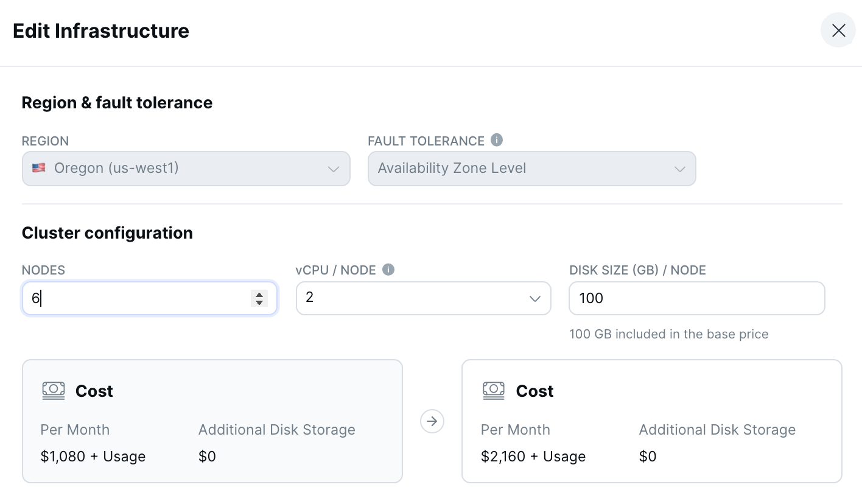This screenshot has height=504, width=862.
Task: Click the US flag in the Region field
Action: 38,168
